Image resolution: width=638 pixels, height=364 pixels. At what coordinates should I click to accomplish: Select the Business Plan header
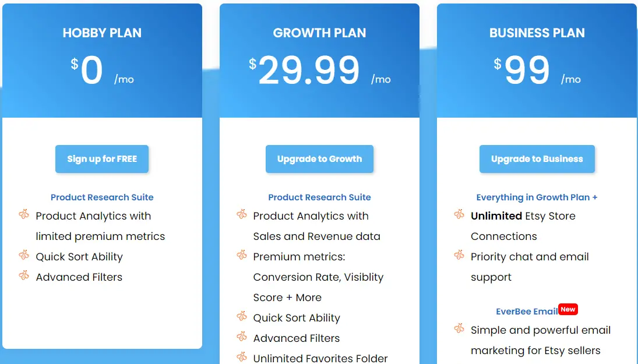[537, 33]
